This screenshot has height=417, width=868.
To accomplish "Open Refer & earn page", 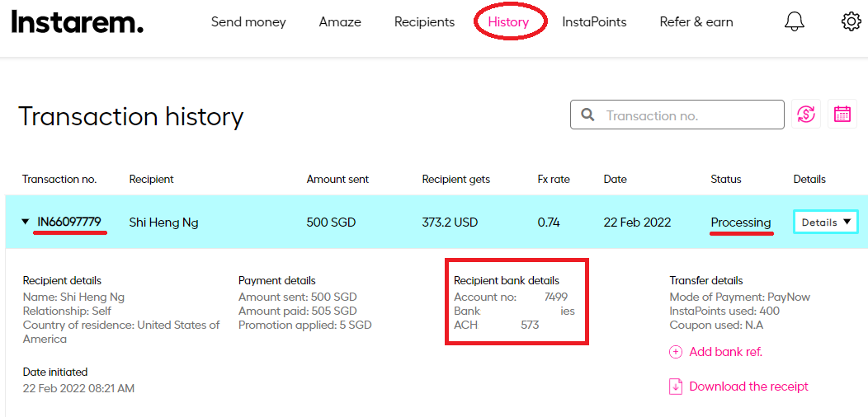I will pos(696,22).
